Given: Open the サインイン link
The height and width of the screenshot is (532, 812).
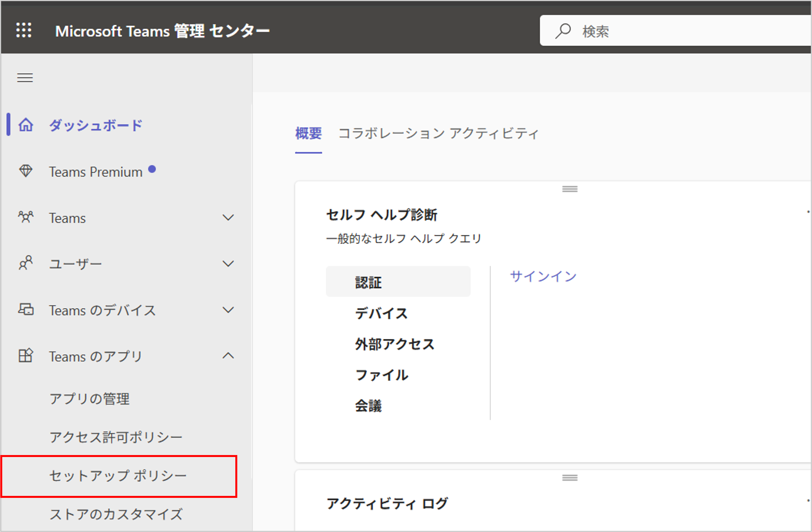Looking at the screenshot, I should click(x=543, y=276).
